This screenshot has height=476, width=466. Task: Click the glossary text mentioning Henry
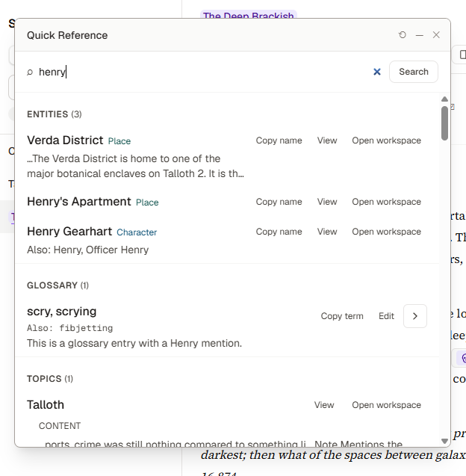[134, 343]
